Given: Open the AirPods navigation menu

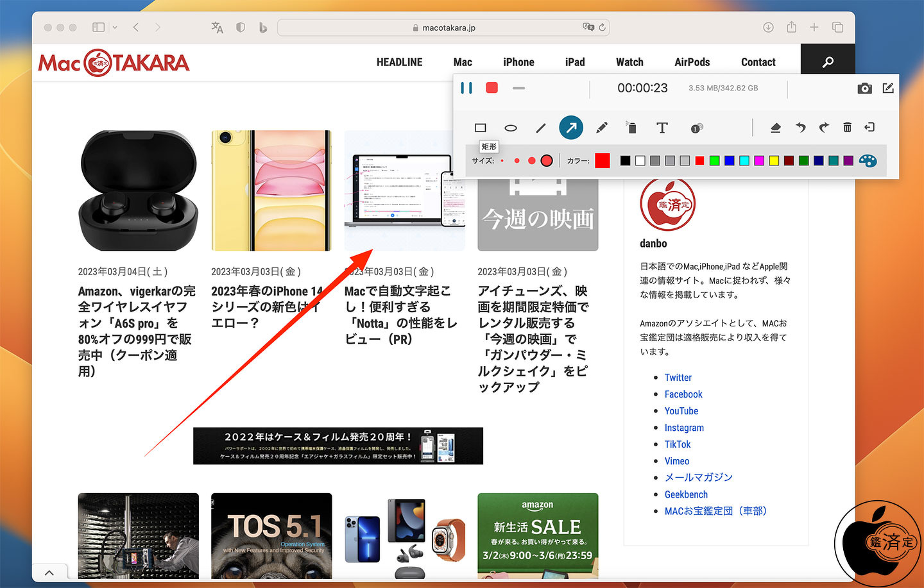Looking at the screenshot, I should (x=692, y=62).
